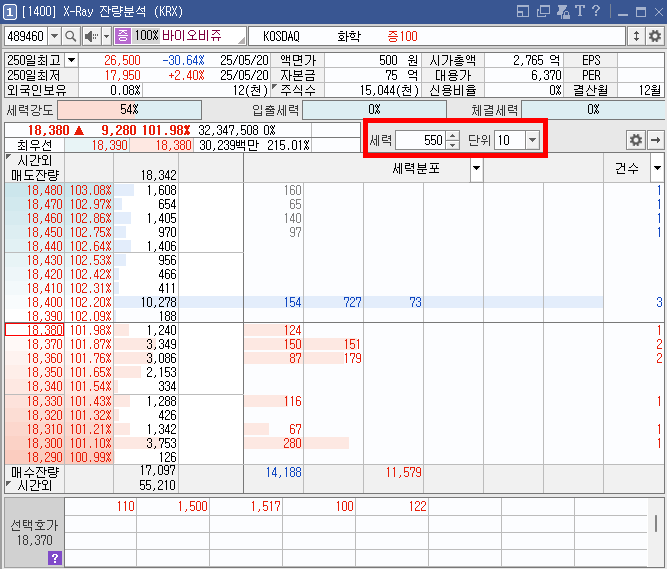Open the top-right settings gear icon
Image resolution: width=667 pixels, height=569 pixels.
(655, 36)
